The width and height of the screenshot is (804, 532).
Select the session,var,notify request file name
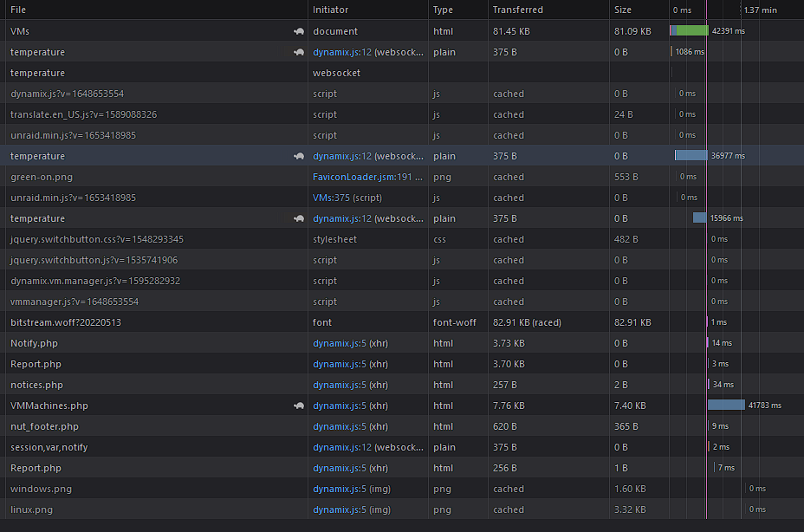click(x=49, y=447)
